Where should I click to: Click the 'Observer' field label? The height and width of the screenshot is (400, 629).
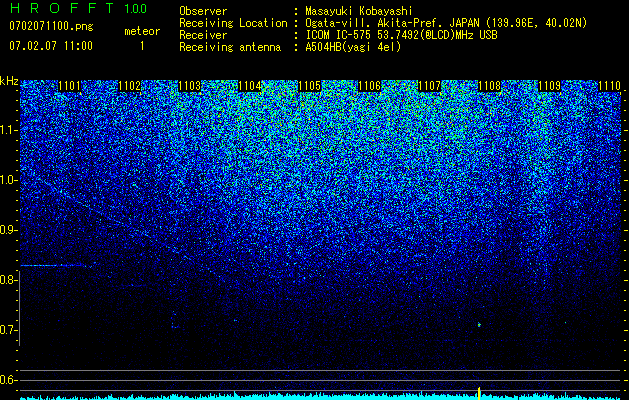(x=203, y=11)
